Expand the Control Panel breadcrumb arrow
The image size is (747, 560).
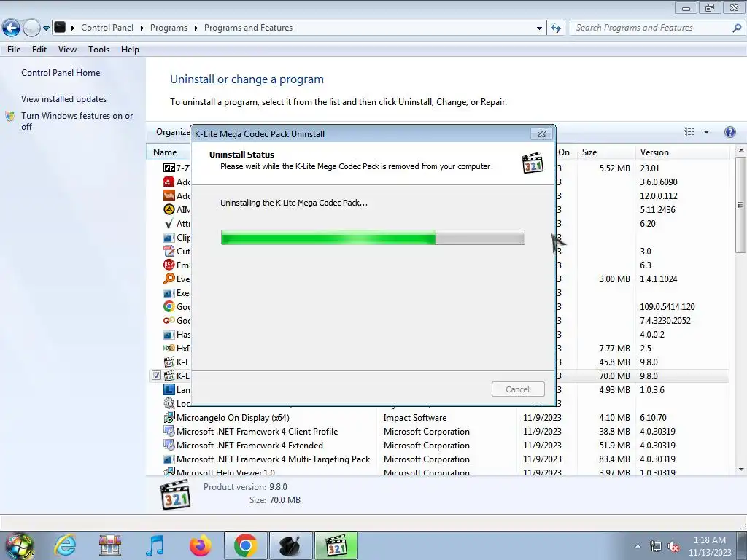[142, 28]
